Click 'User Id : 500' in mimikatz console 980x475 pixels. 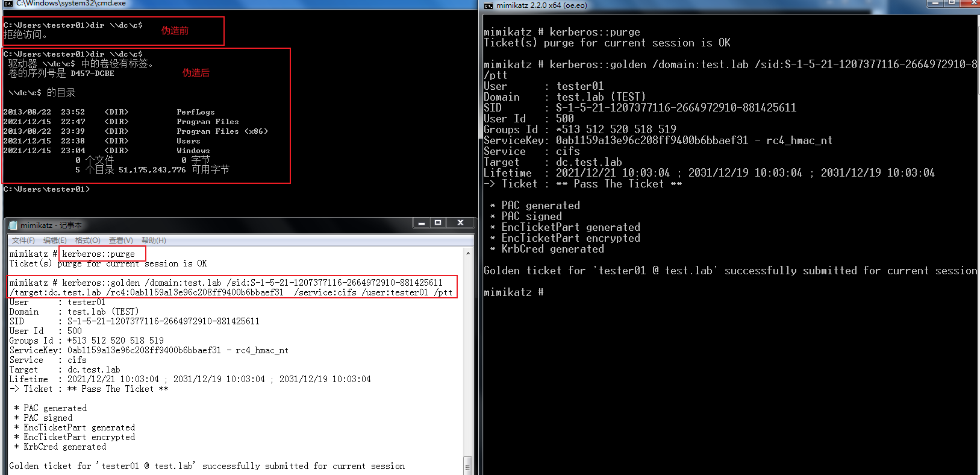(529, 119)
